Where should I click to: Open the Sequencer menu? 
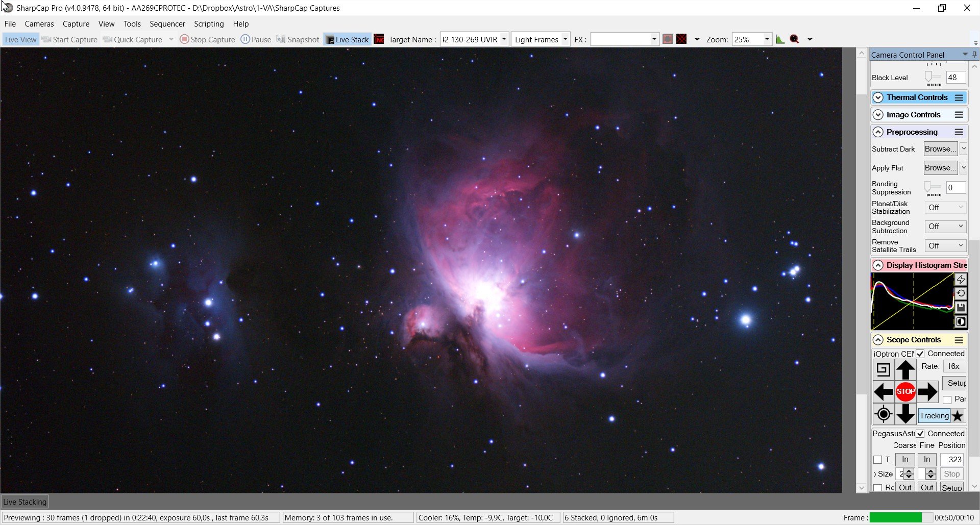(x=167, y=23)
